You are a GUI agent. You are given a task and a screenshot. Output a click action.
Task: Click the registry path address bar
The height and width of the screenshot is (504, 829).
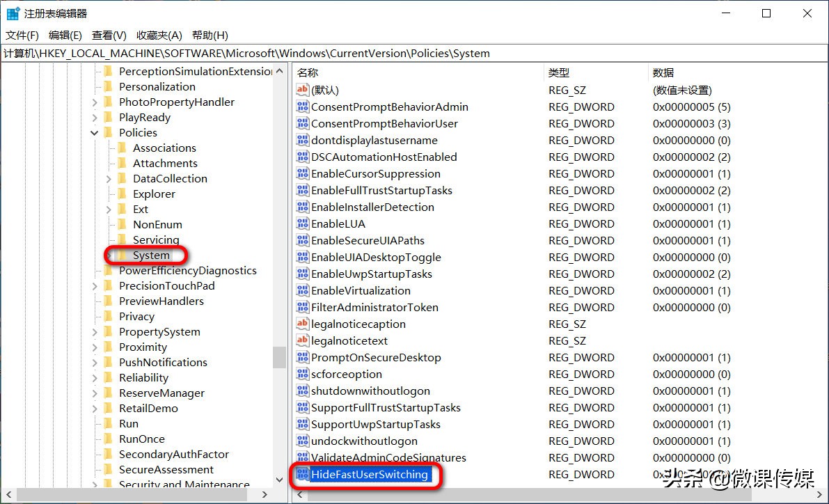tap(415, 53)
